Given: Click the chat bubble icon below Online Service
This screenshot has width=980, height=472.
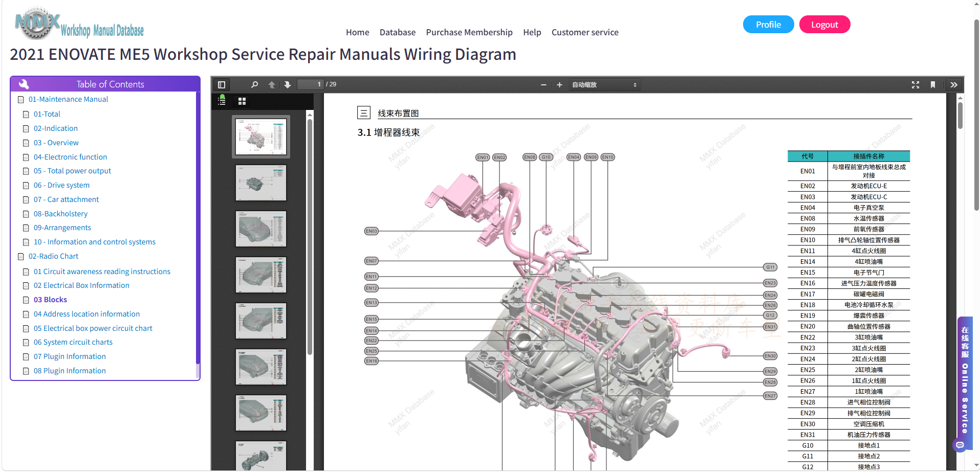Looking at the screenshot, I should click(x=960, y=445).
